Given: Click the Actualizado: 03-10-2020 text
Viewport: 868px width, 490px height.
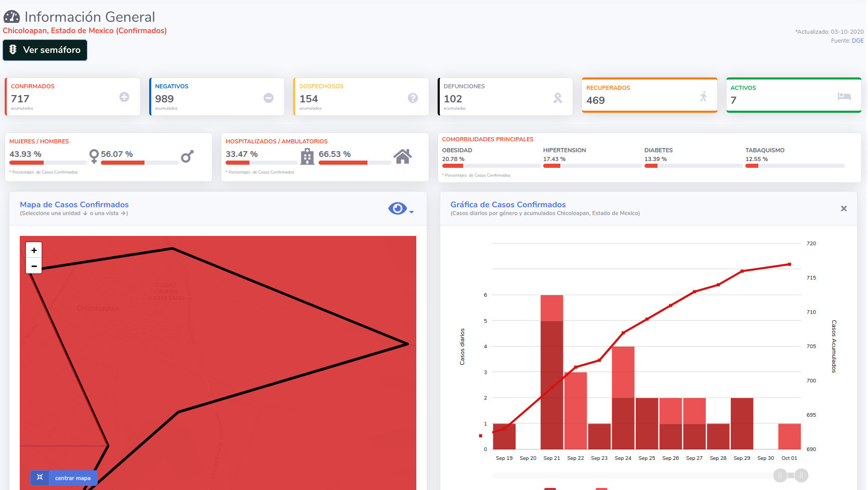Looking at the screenshot, I should click(x=830, y=32).
